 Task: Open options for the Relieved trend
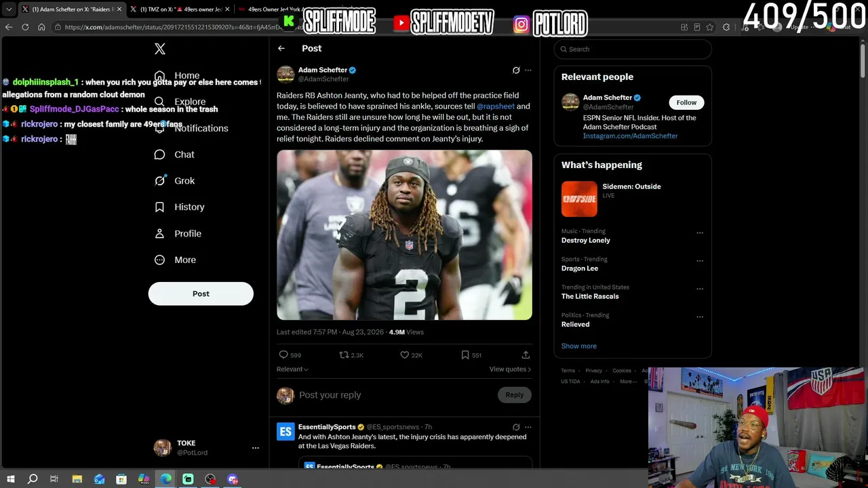pos(700,317)
